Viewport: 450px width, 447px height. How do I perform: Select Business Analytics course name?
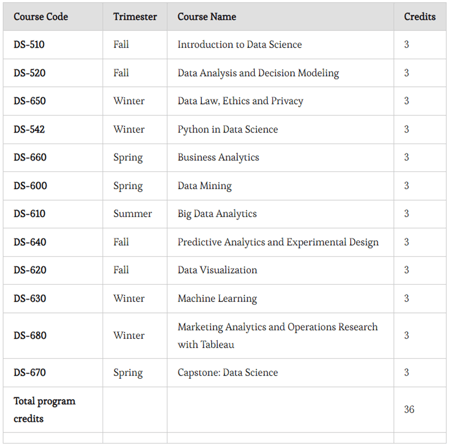click(218, 157)
